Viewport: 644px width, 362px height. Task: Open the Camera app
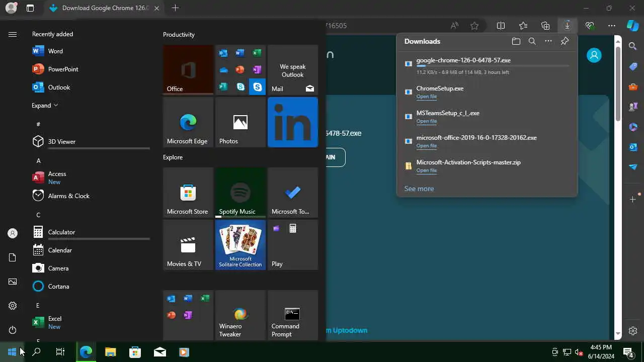tap(91, 268)
